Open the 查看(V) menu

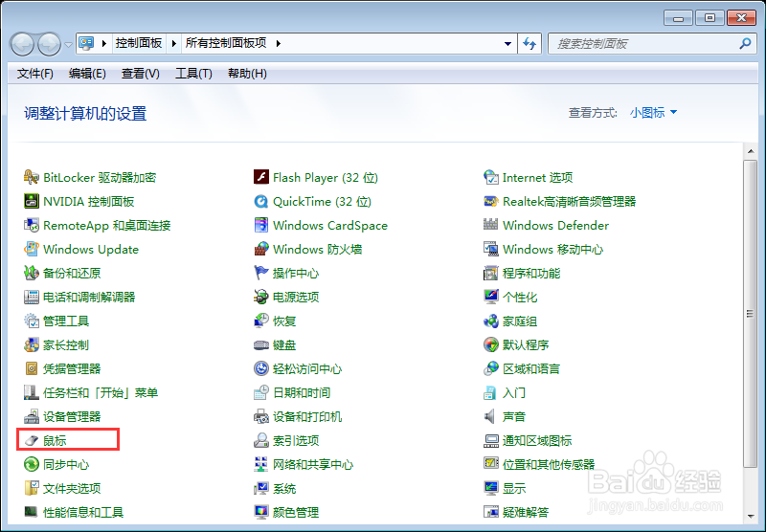[x=141, y=74]
